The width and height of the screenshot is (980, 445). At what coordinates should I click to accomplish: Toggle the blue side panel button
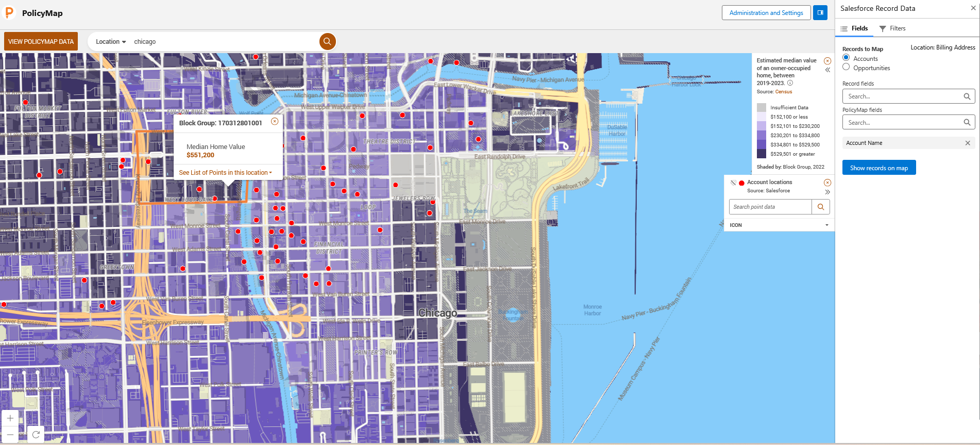820,13
